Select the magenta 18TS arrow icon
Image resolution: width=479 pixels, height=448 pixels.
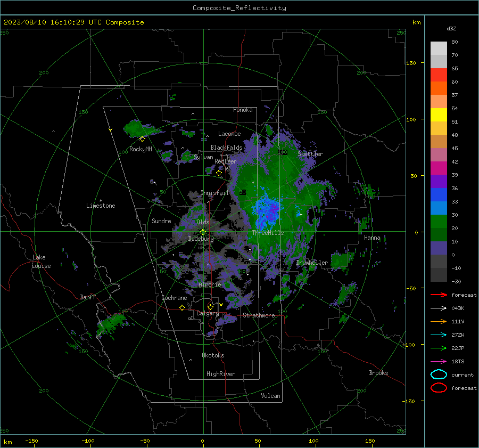point(439,361)
